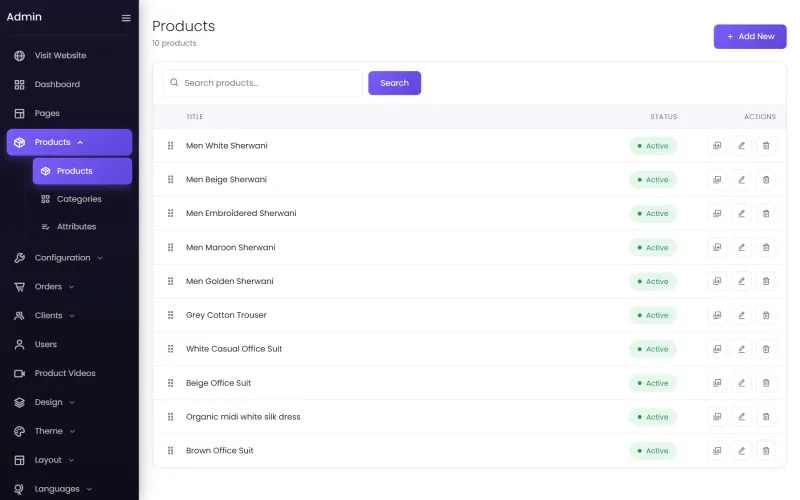800x500 pixels.
Task: Edit Men White Sherwani with pencil icon
Action: 741,146
